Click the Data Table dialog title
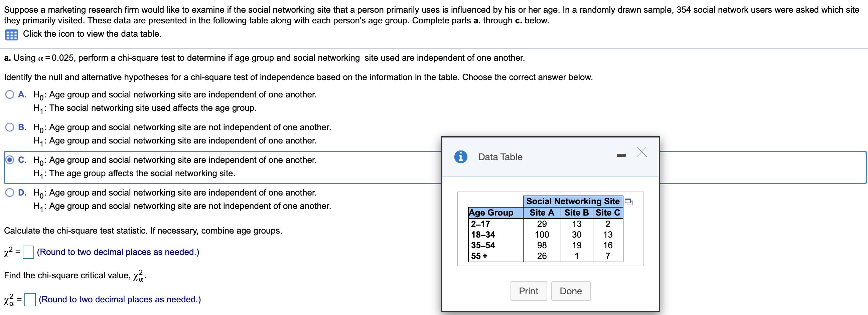This screenshot has height=315, width=868. [x=500, y=157]
